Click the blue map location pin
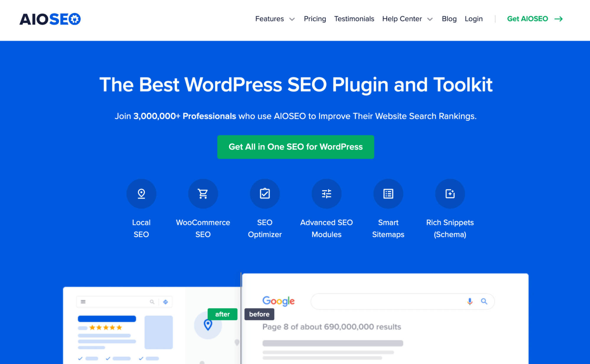Image resolution: width=590 pixels, height=364 pixels. pyautogui.click(x=208, y=325)
